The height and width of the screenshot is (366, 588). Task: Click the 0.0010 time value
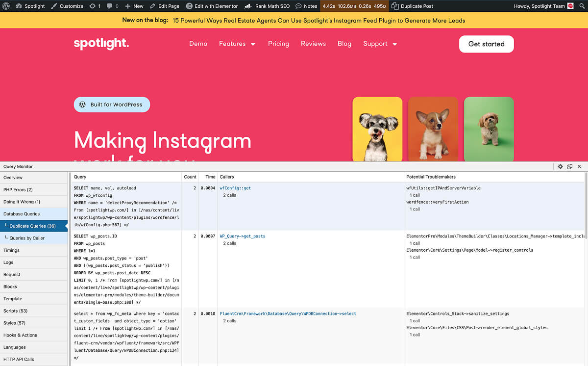(x=208, y=314)
